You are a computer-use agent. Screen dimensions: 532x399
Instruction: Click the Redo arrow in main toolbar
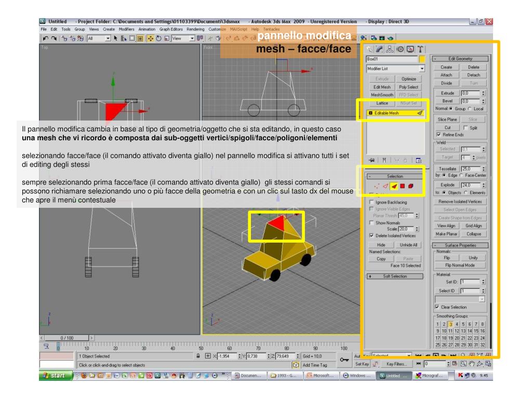(x=54, y=38)
